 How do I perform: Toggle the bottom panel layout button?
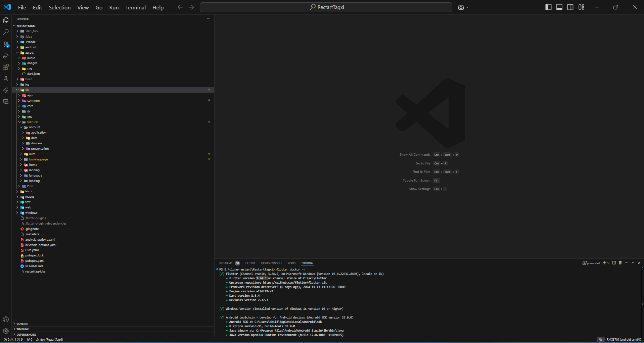(559, 7)
